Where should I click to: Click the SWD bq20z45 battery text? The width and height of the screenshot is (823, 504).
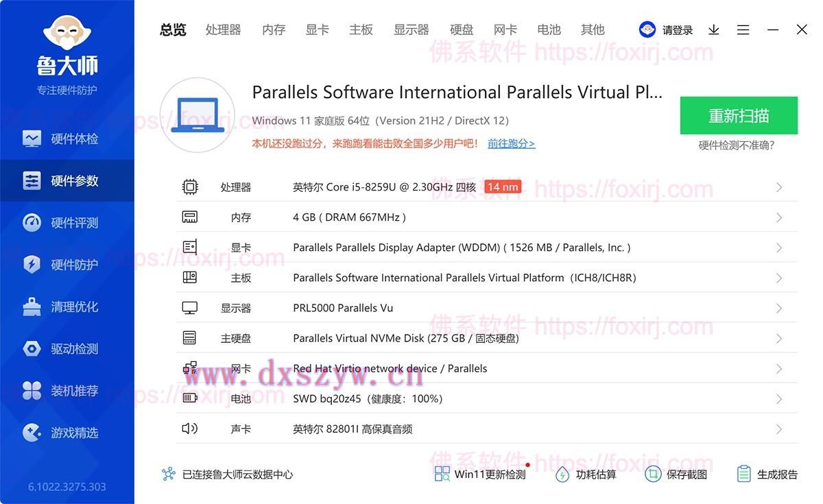point(368,398)
